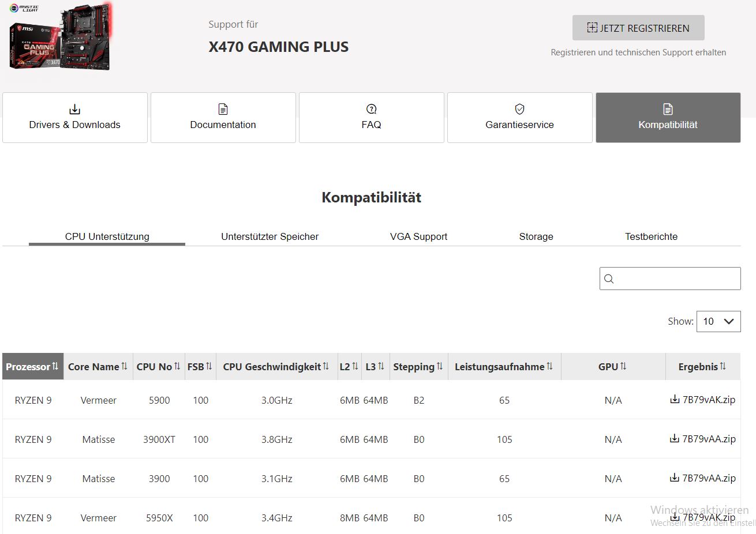The height and width of the screenshot is (534, 756).
Task: Open the Drivers & Downloads section
Action: pyautogui.click(x=75, y=118)
